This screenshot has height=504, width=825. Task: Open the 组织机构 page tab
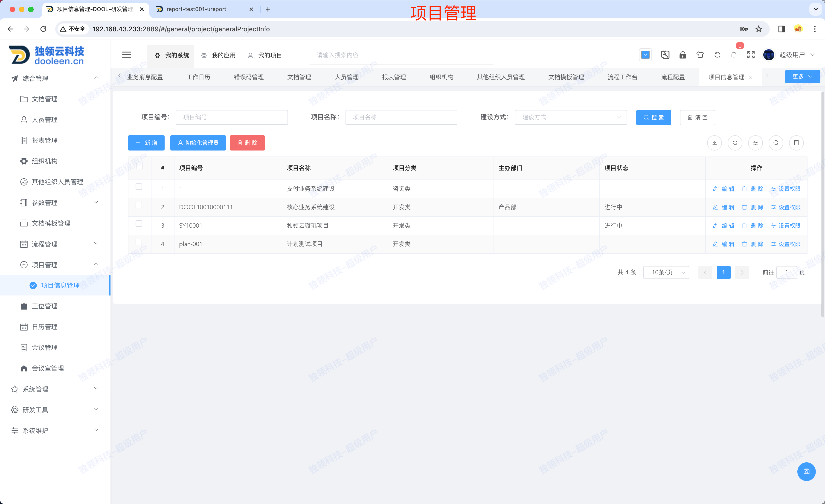(x=441, y=77)
